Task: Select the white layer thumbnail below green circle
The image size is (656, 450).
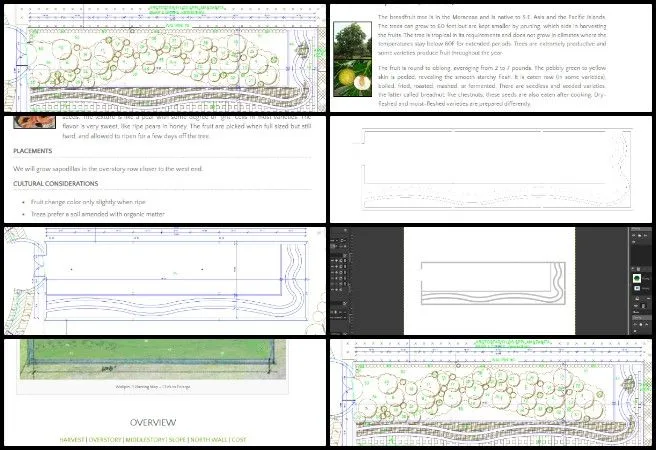Action: click(x=637, y=289)
